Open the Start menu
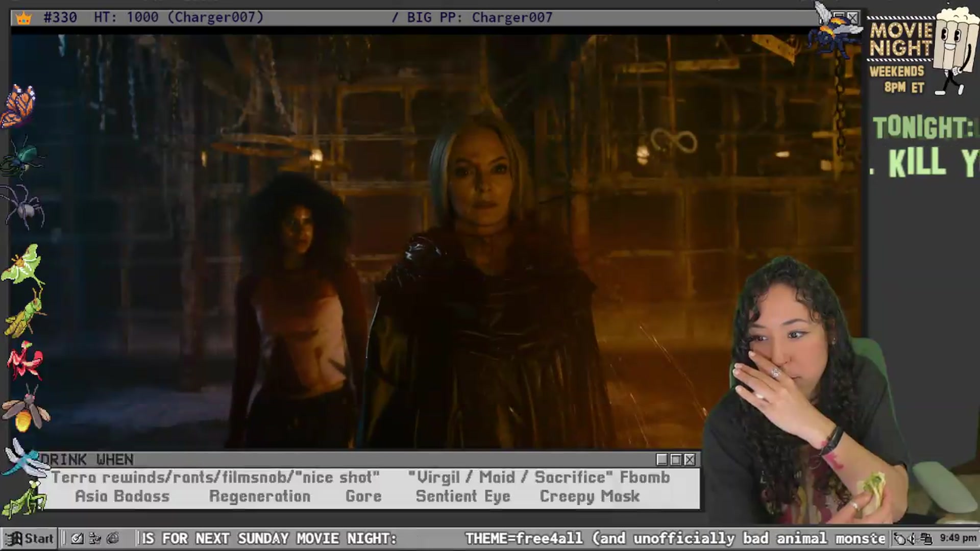The width and height of the screenshot is (980, 551). (29, 538)
